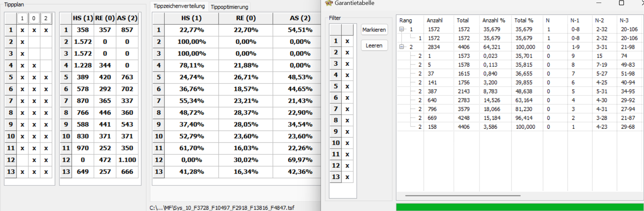Toggle filter x mark for row 13

click(x=347, y=177)
